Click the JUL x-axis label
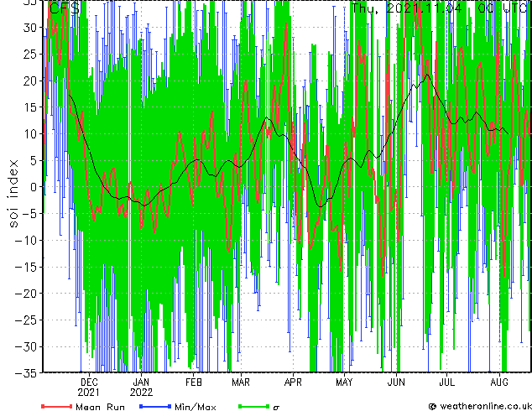Screen dimensions: 532x411 pyautogui.click(x=447, y=382)
